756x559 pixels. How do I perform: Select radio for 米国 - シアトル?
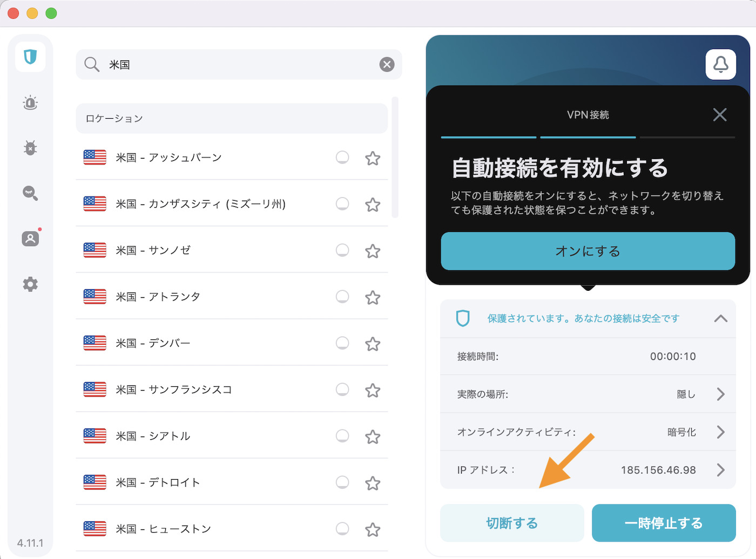point(342,436)
